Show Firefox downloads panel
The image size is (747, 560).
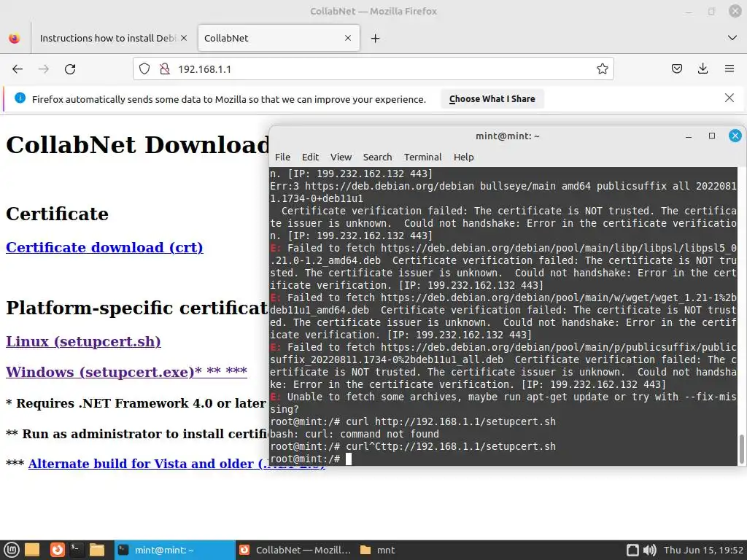tap(703, 69)
